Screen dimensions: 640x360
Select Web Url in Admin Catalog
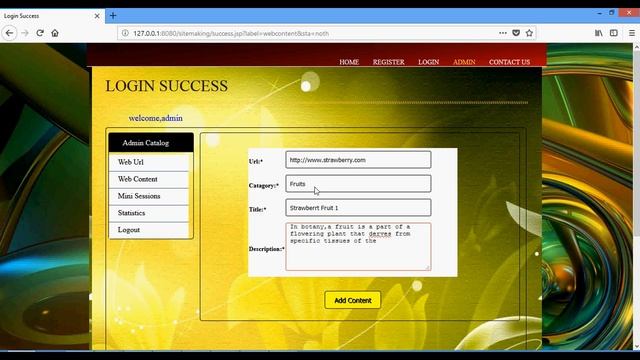(x=149, y=162)
